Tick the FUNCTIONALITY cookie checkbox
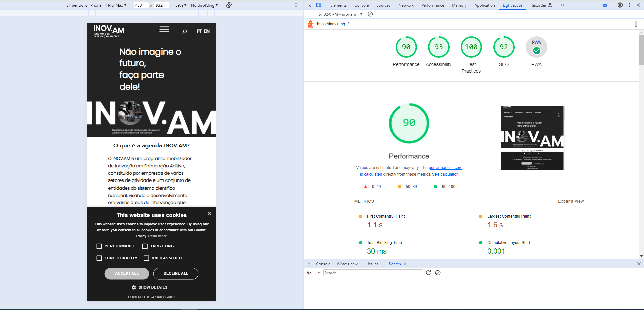Image resolution: width=644 pixels, height=310 pixels. point(99,258)
